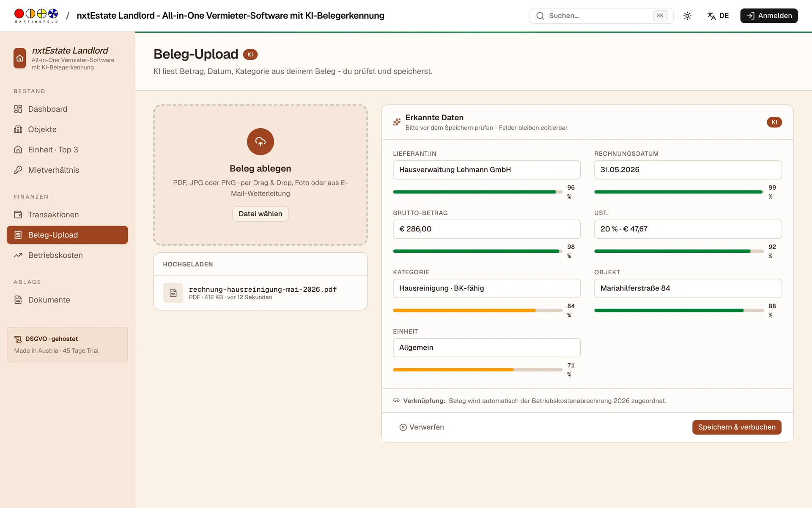The width and height of the screenshot is (812, 508).
Task: Click the orange 84% Kategorie confidence bar
Action: click(x=478, y=311)
